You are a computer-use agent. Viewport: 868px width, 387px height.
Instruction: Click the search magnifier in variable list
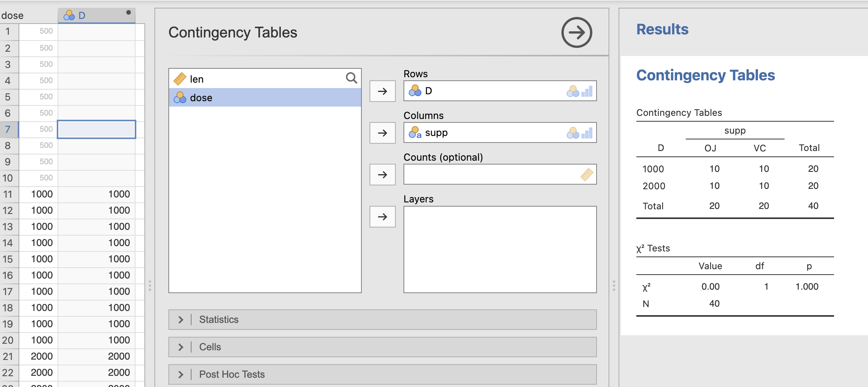351,78
